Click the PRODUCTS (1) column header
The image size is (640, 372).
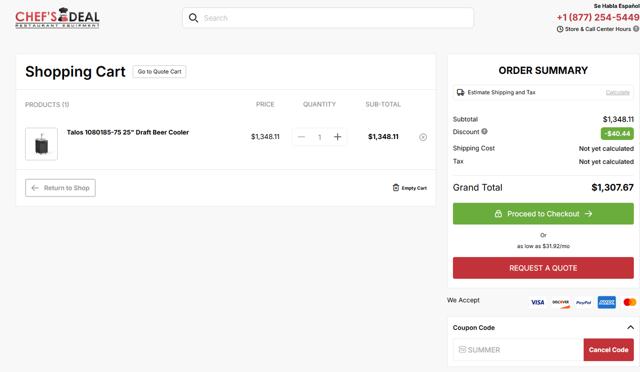[47, 105]
